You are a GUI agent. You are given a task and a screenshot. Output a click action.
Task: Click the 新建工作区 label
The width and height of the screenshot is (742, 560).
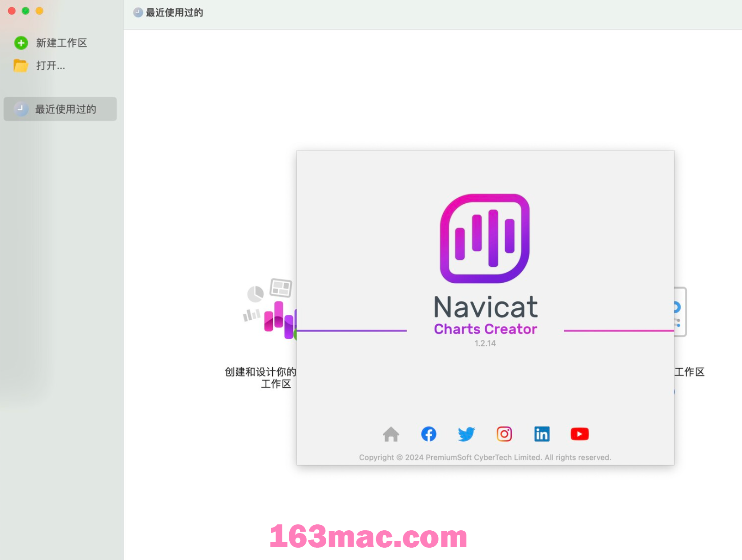click(x=62, y=43)
